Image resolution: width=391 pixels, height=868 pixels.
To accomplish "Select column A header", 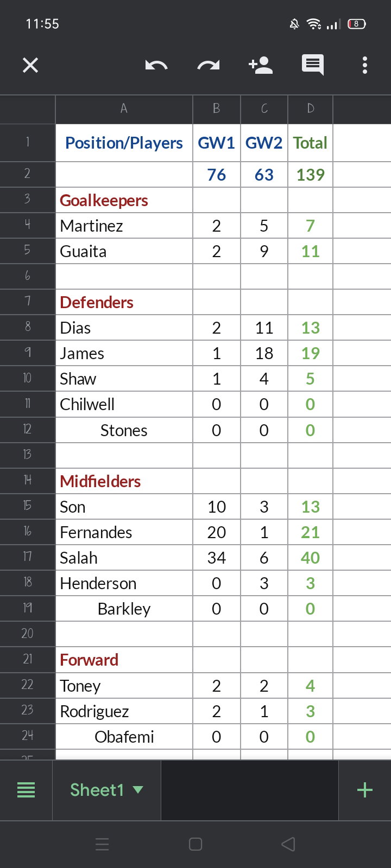I will tap(124, 109).
